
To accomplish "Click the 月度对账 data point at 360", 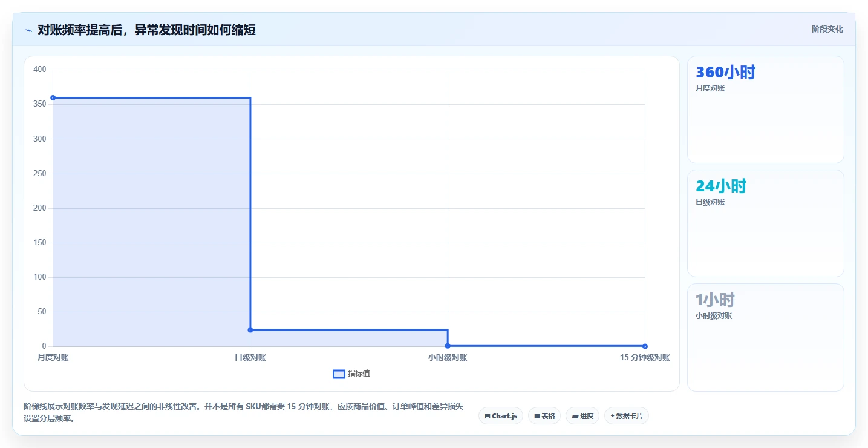I will (x=53, y=97).
